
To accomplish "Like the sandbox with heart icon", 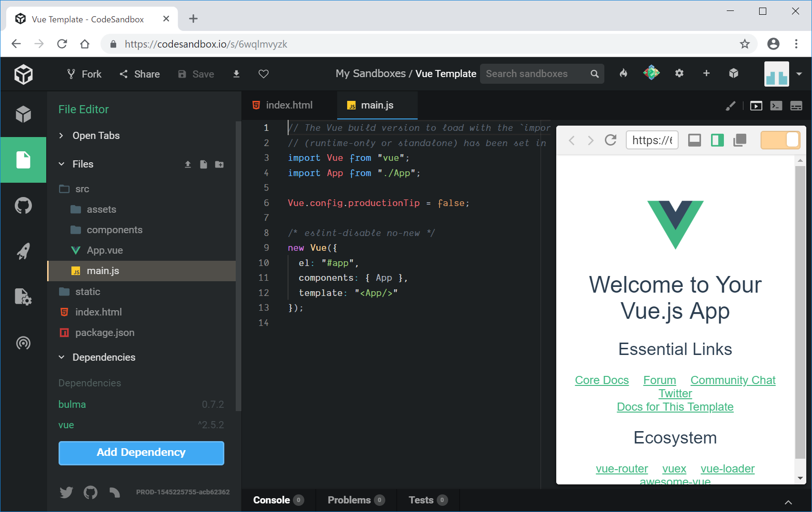I will [x=263, y=74].
